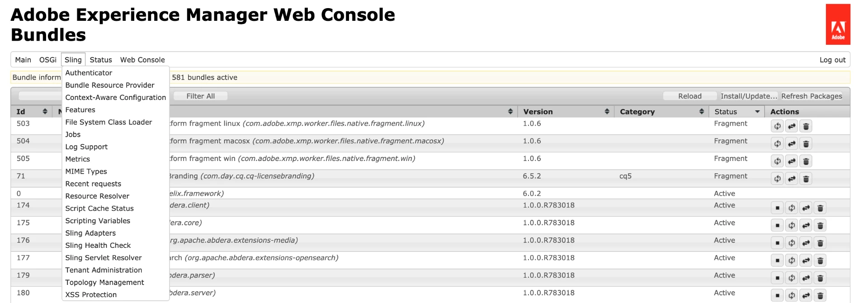The width and height of the screenshot is (868, 303).
Task: Sort bundles by Version column
Action: pos(566,112)
